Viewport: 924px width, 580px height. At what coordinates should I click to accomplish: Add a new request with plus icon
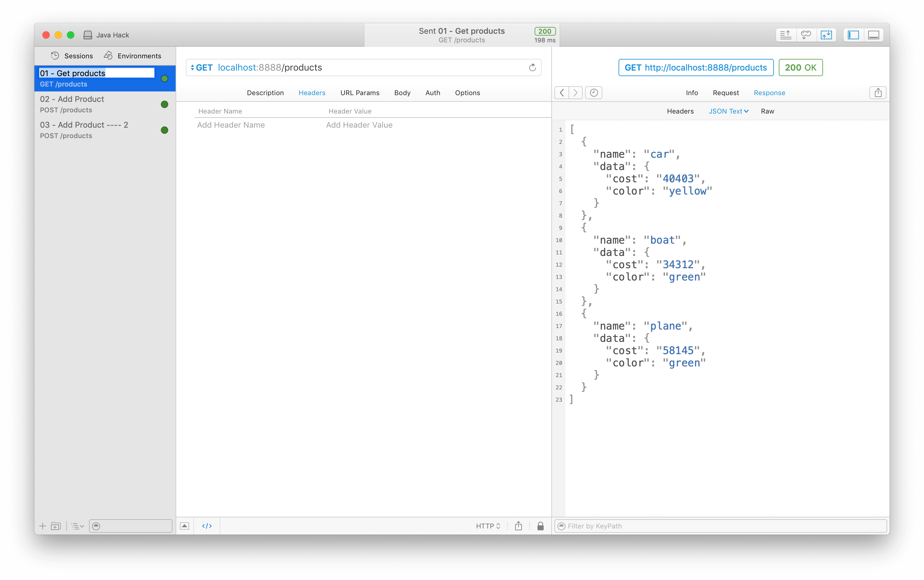[x=43, y=526]
